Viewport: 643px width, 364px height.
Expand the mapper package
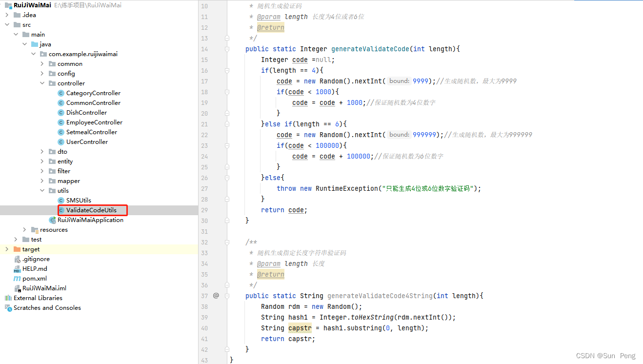coord(42,181)
